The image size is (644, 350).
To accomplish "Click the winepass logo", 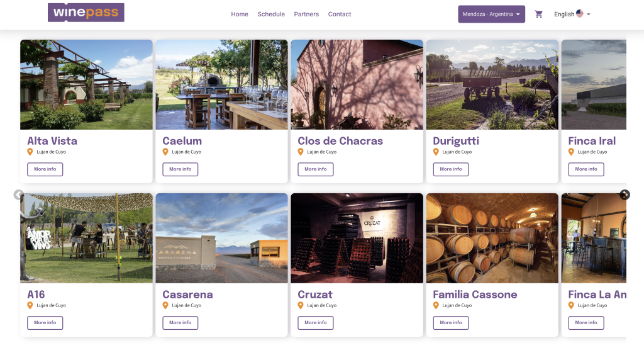I will 86,13.
